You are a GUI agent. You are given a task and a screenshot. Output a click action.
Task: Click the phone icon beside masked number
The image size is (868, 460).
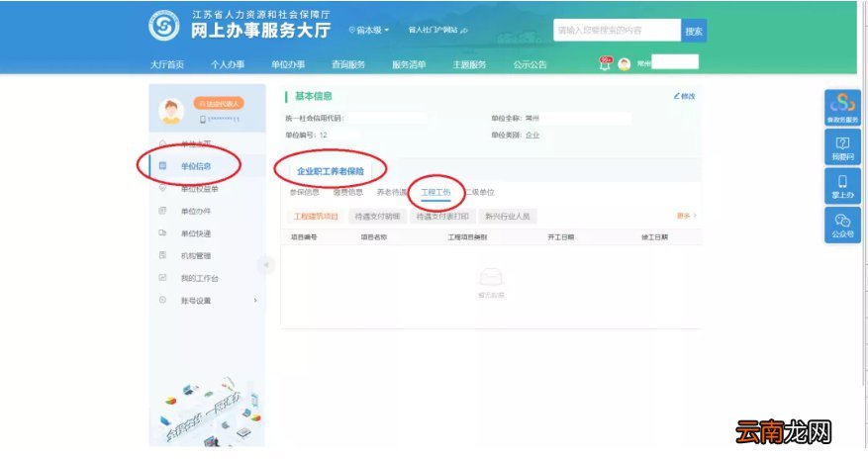pyautogui.click(x=203, y=120)
